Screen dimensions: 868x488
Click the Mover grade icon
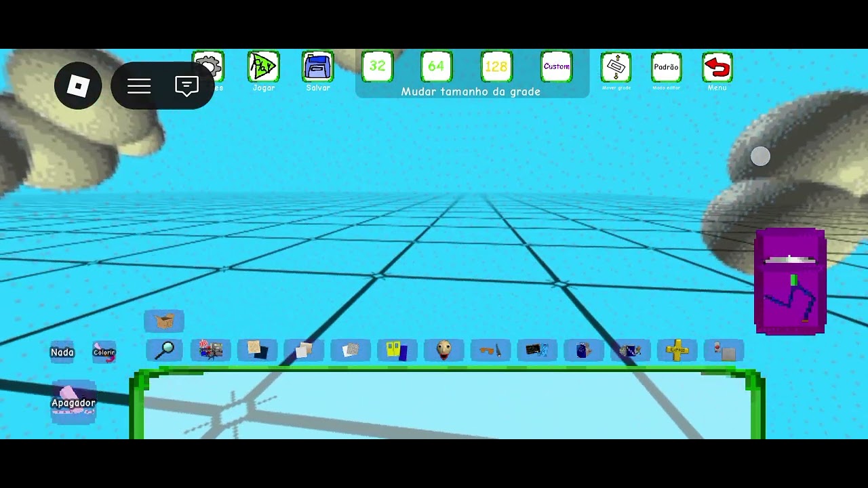[616, 66]
